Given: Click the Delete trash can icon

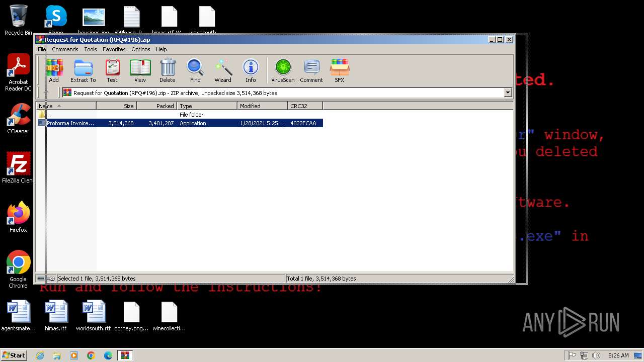Looking at the screenshot, I should tap(168, 70).
